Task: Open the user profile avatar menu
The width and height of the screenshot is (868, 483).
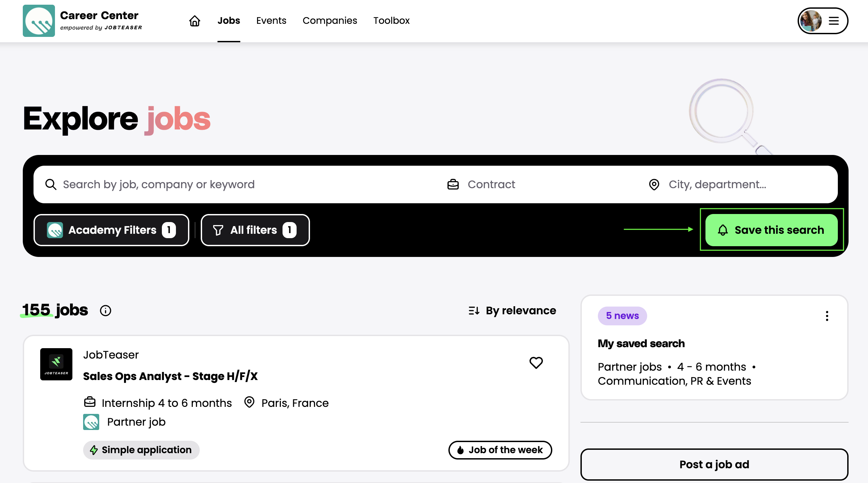Action: point(822,21)
